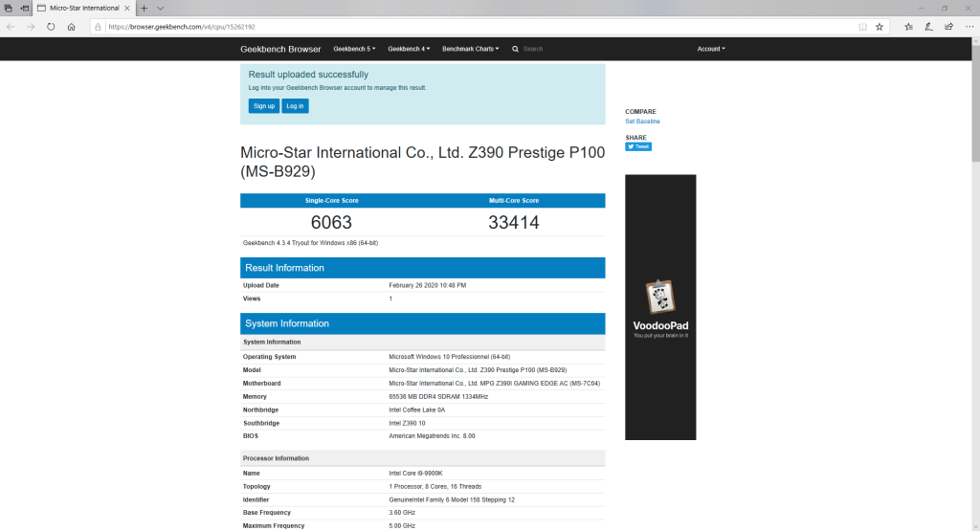The height and width of the screenshot is (531, 980).
Task: Click the Geekbench 4.3.4 Tryout version text
Action: pos(311,243)
